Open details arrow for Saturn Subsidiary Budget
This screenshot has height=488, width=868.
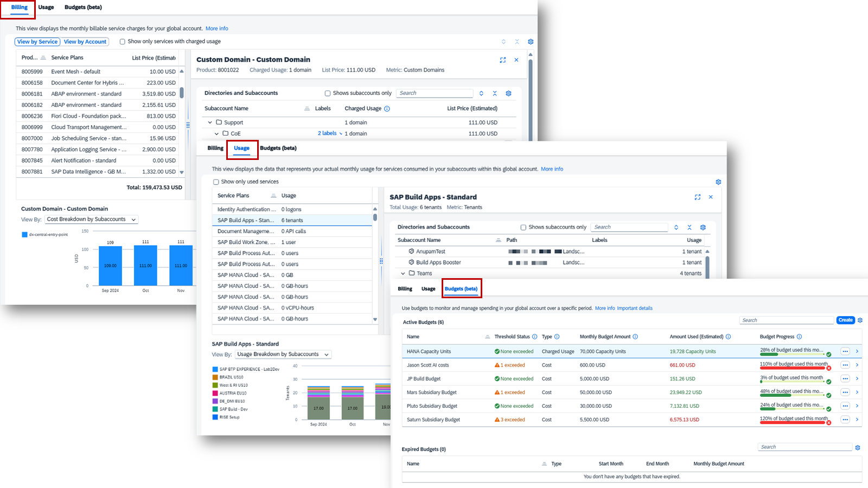[857, 420]
